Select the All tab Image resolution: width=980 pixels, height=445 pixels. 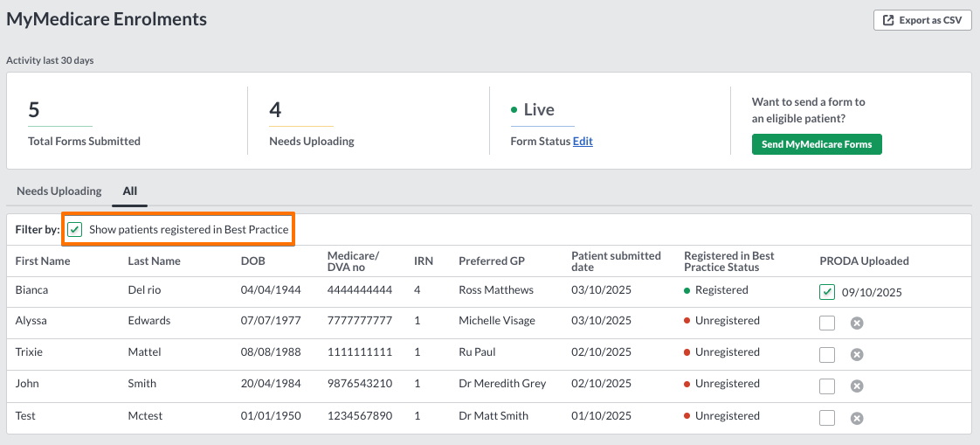point(130,191)
